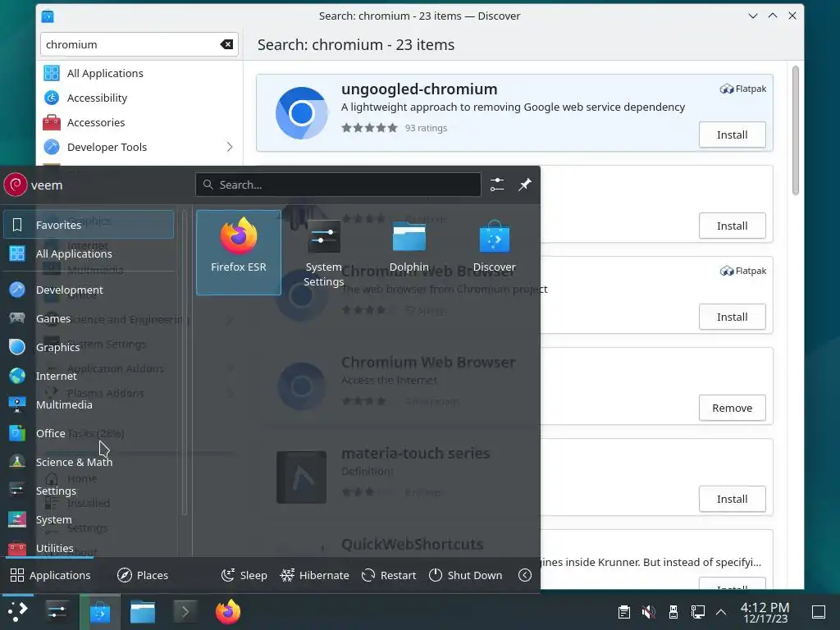The height and width of the screenshot is (630, 840).
Task: Select All Applications in launcher sidebar
Action: (x=89, y=253)
